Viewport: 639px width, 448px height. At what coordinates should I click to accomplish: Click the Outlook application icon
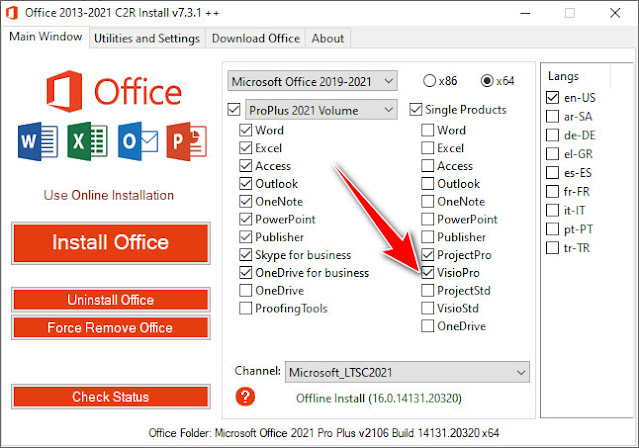coord(138,141)
